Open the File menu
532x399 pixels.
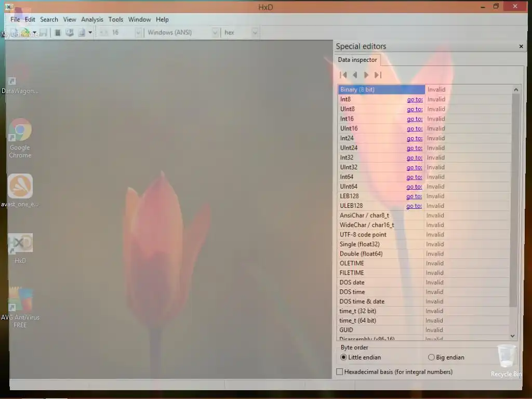(x=15, y=20)
